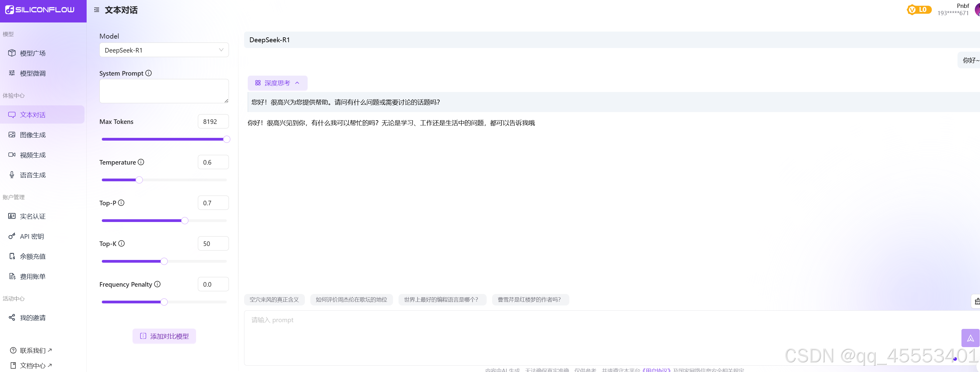Click the System Prompt text area
Image resolution: width=980 pixels, height=372 pixels.
click(164, 91)
